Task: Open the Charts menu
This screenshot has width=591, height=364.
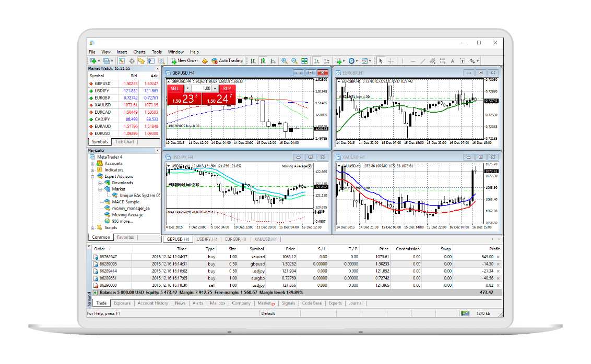Action: click(x=139, y=52)
